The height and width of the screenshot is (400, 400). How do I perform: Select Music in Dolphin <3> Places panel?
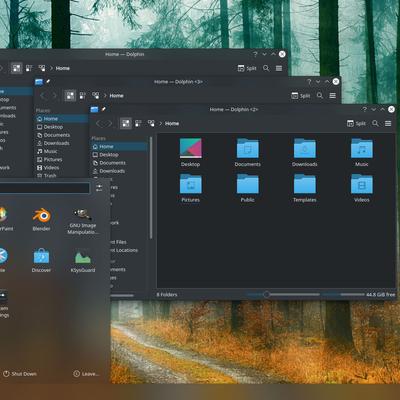click(x=62, y=151)
